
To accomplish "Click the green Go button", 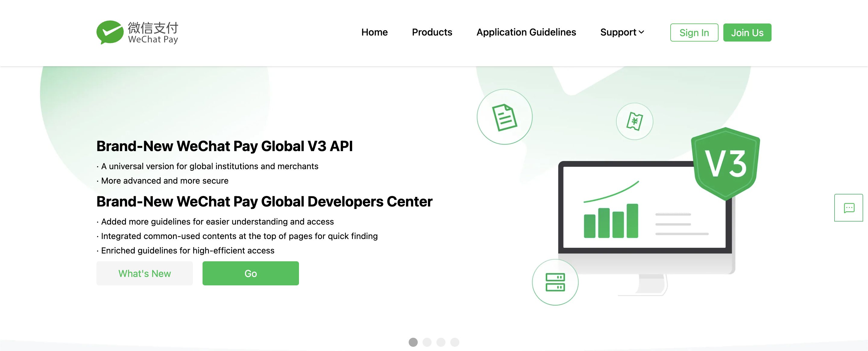I will (x=250, y=273).
